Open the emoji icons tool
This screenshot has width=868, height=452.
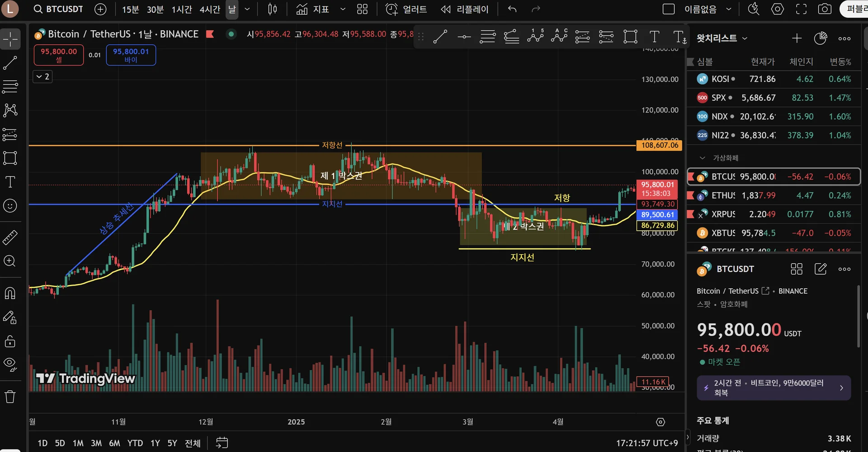pos(10,206)
